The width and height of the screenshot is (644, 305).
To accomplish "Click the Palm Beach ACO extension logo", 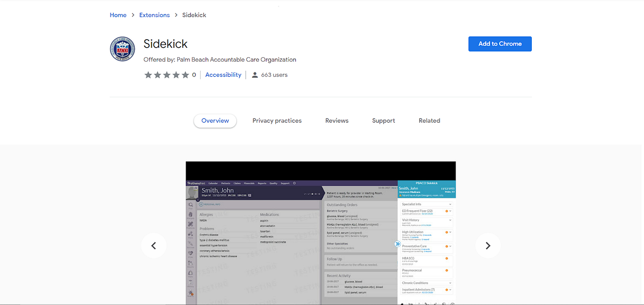I will pyautogui.click(x=122, y=49).
